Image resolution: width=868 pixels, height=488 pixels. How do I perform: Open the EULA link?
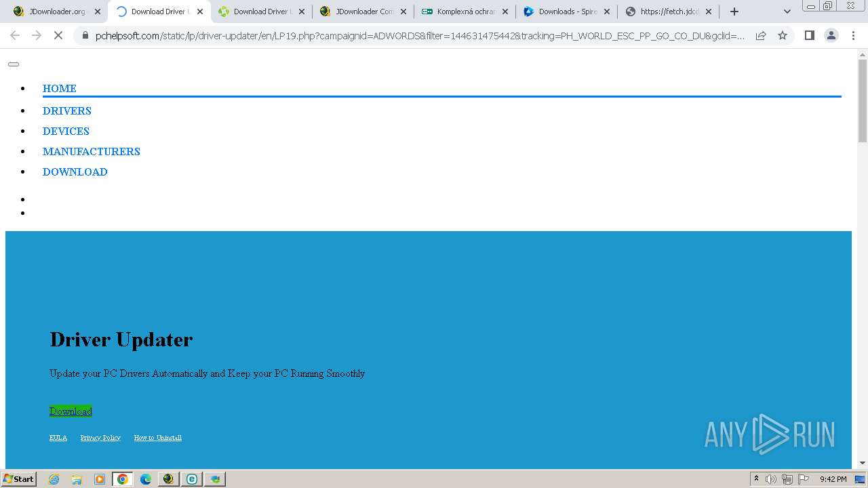(58, 438)
